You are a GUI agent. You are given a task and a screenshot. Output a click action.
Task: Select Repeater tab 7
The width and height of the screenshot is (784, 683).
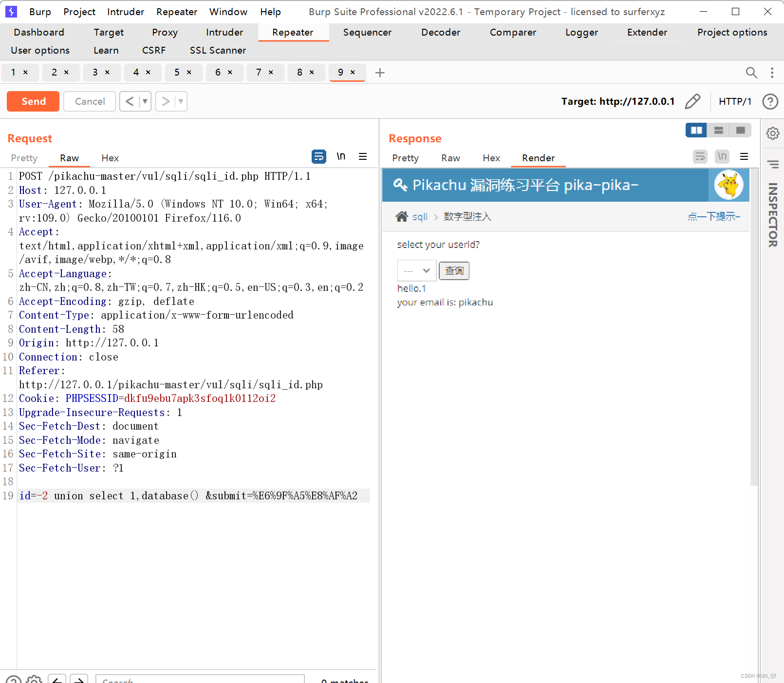[259, 73]
